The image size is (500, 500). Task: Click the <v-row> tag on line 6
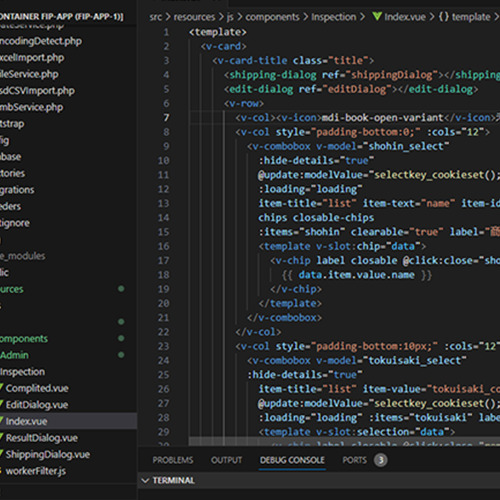pyautogui.click(x=244, y=104)
